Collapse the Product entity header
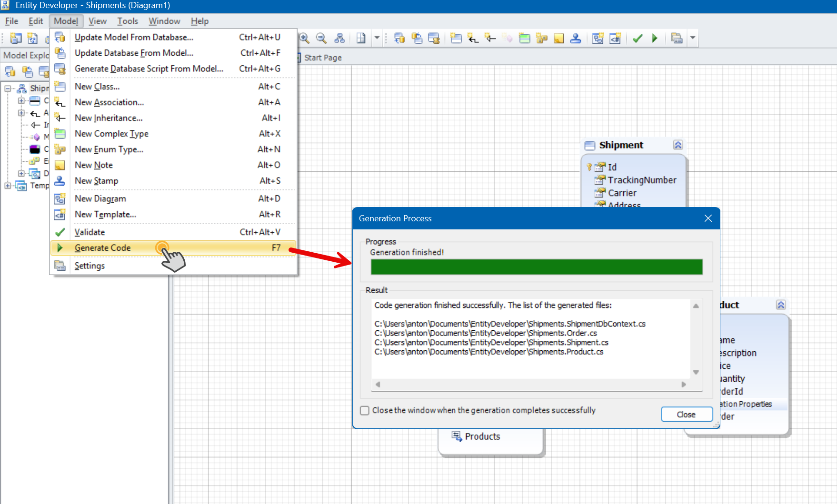 pos(780,305)
